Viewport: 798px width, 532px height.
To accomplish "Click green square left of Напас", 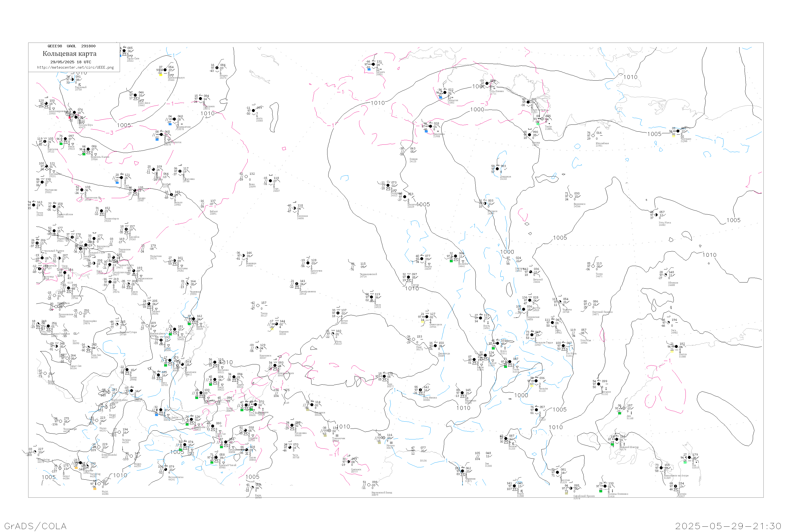I will [61, 144].
